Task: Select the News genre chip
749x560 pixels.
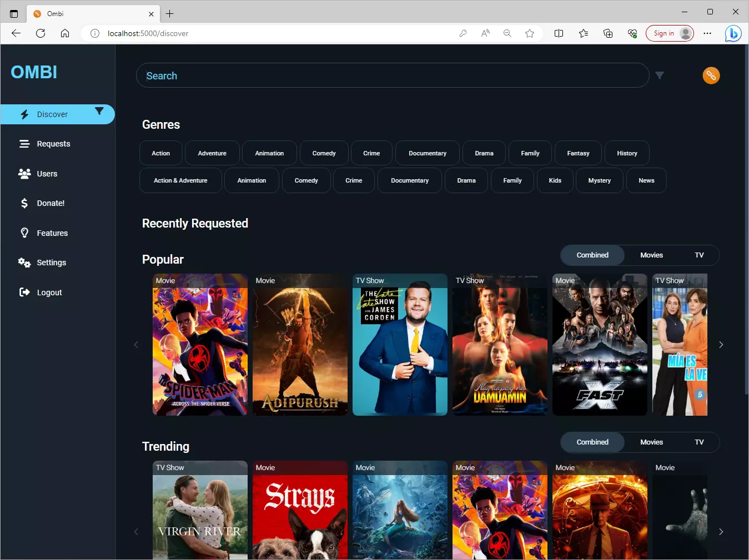Action: [646, 180]
